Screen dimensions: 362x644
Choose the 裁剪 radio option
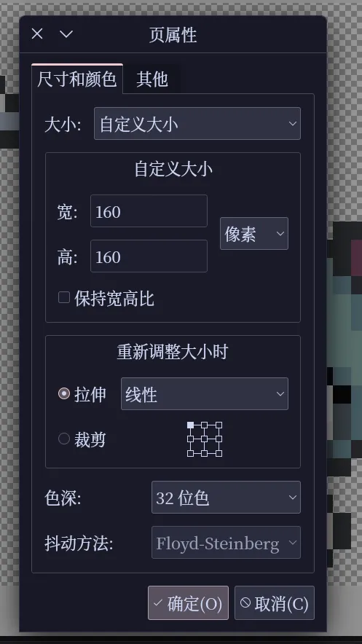coord(64,439)
